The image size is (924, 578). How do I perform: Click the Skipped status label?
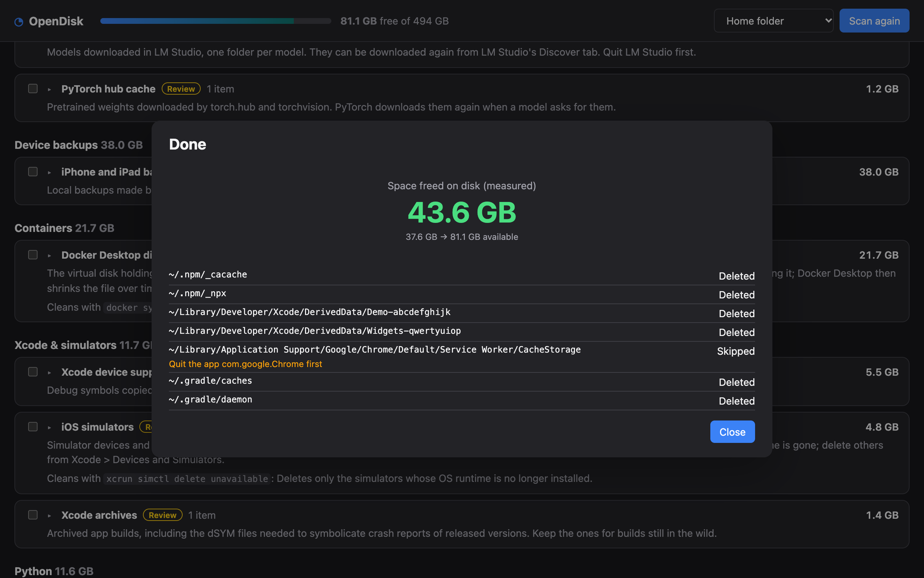click(x=735, y=351)
